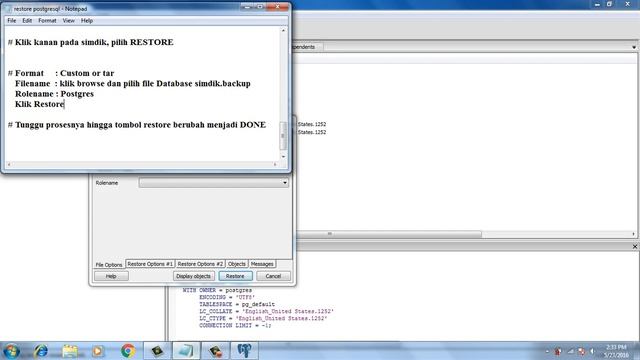Click 'WITH OWNER = postgres' SQL line
Viewport: 640px width, 360px height.
(217, 290)
